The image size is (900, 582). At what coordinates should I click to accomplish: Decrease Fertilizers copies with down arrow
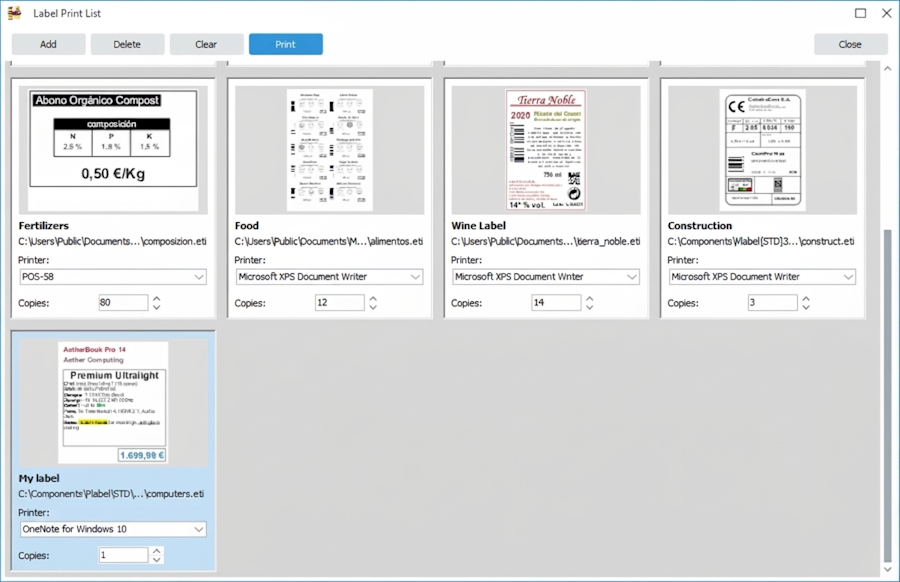pos(157,307)
